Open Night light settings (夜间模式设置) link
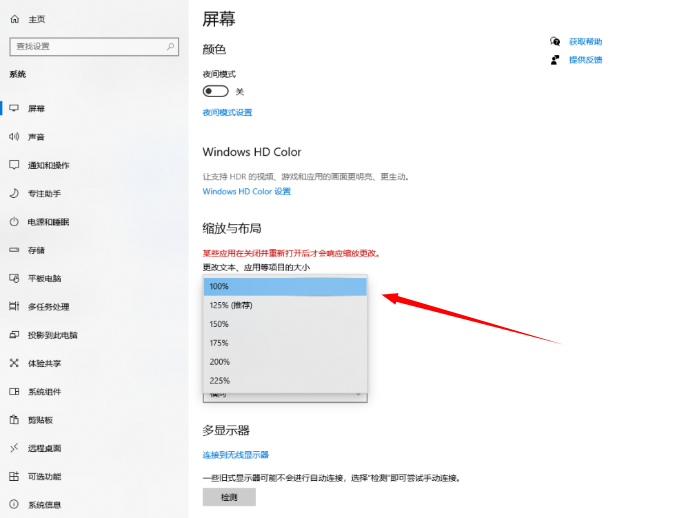 (x=227, y=112)
